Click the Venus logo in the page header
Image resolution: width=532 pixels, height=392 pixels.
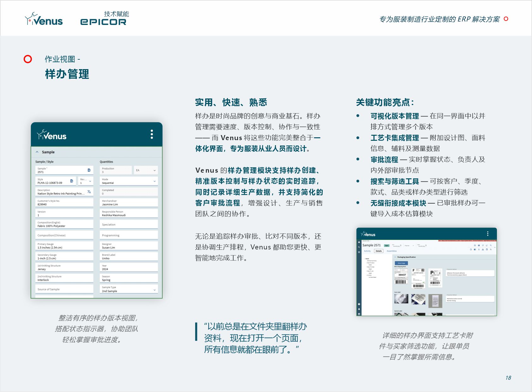(44, 19)
